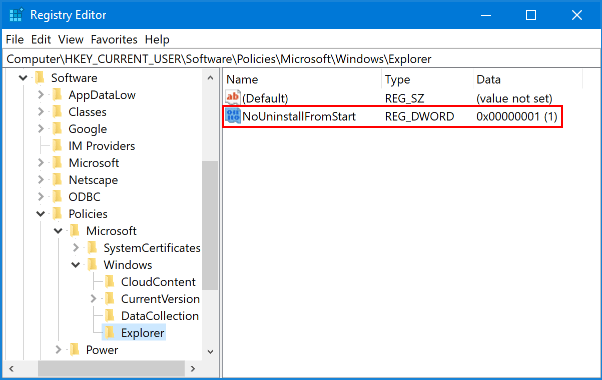Click the NoUninstallFromStart DWORD icon
This screenshot has height=380, width=602.
[233, 116]
